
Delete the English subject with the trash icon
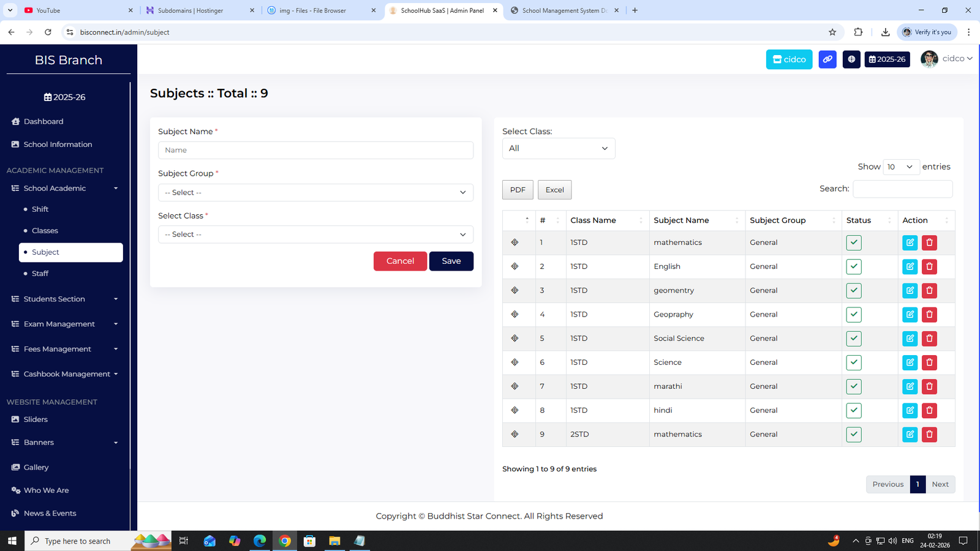point(929,266)
